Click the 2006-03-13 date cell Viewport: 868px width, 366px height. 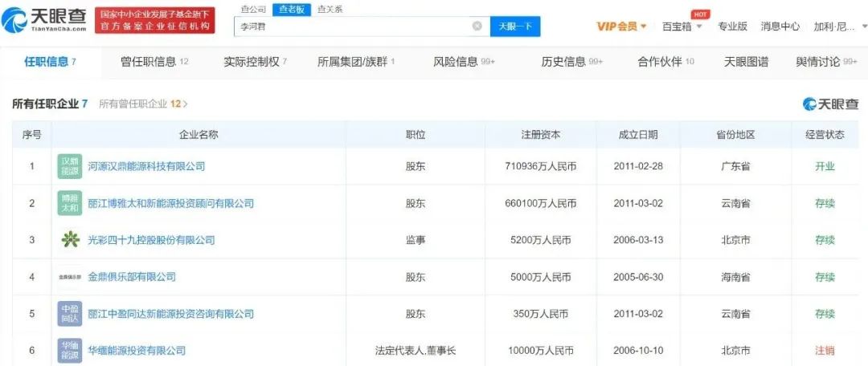point(638,240)
